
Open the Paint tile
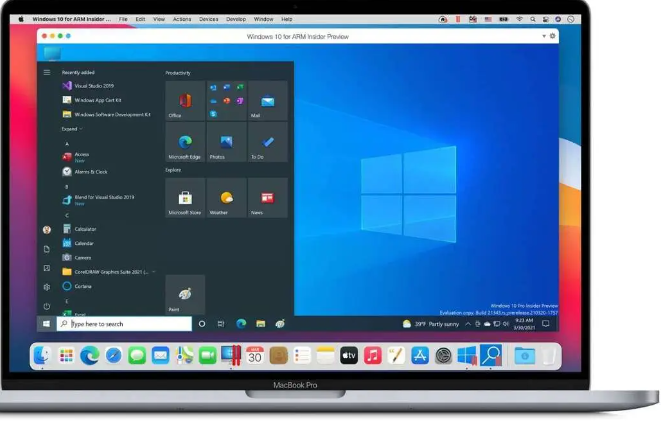tap(185, 294)
